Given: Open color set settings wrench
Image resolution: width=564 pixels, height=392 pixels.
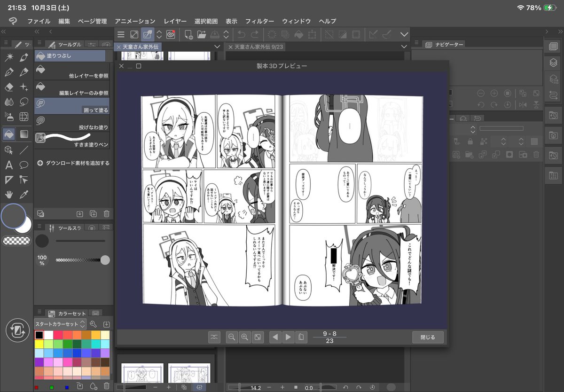Looking at the screenshot, I should pos(93,324).
